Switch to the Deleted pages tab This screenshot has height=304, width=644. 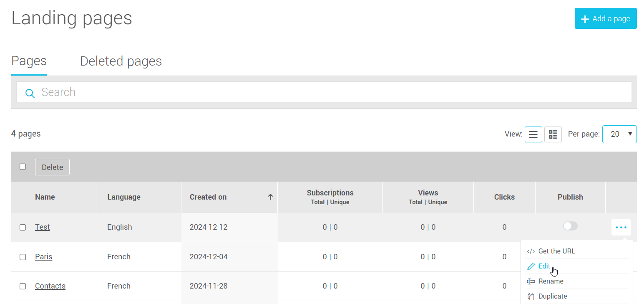pos(121,61)
